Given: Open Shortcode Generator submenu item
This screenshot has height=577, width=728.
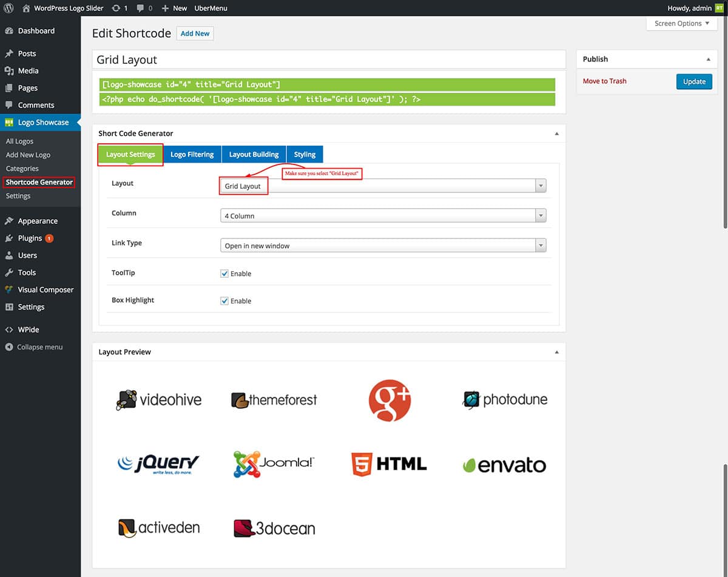Looking at the screenshot, I should coord(39,182).
